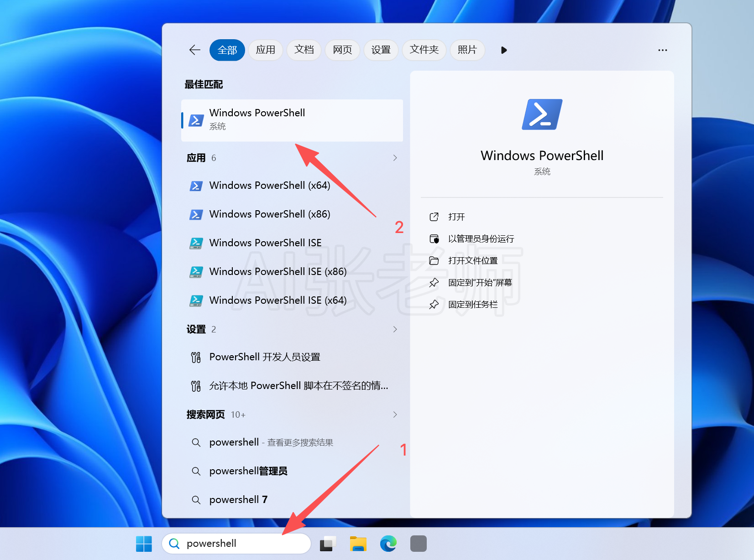Launch Microsoft Edge from the taskbar
Screen dimensions: 754x560
[388, 544]
